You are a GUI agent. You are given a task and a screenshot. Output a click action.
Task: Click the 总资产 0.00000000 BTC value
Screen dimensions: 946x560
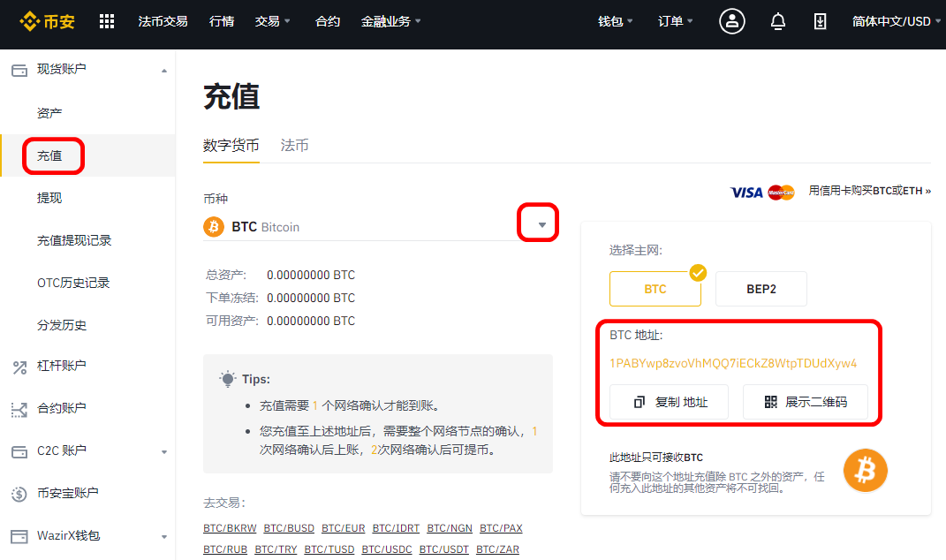tap(311, 276)
